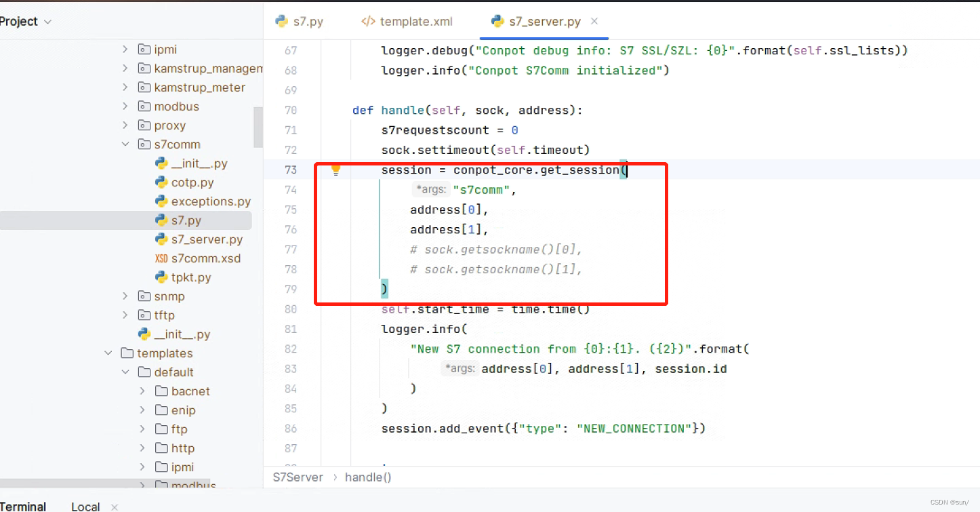Click S7Server in the breadcrumb bar
980x512 pixels.
pos(298,477)
